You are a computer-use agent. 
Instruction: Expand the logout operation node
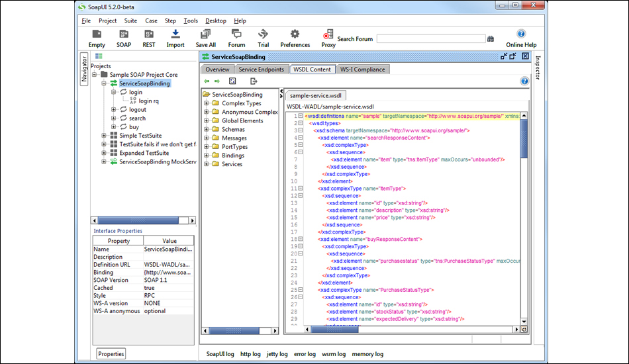[113, 109]
